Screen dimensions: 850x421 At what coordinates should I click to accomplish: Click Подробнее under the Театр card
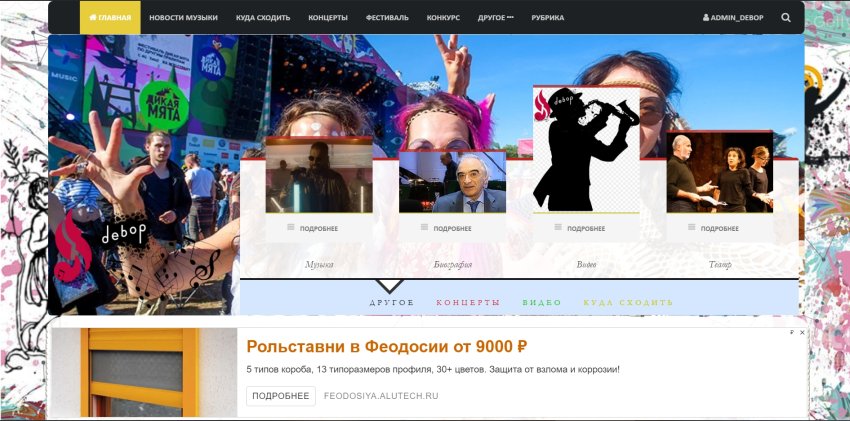tap(719, 228)
